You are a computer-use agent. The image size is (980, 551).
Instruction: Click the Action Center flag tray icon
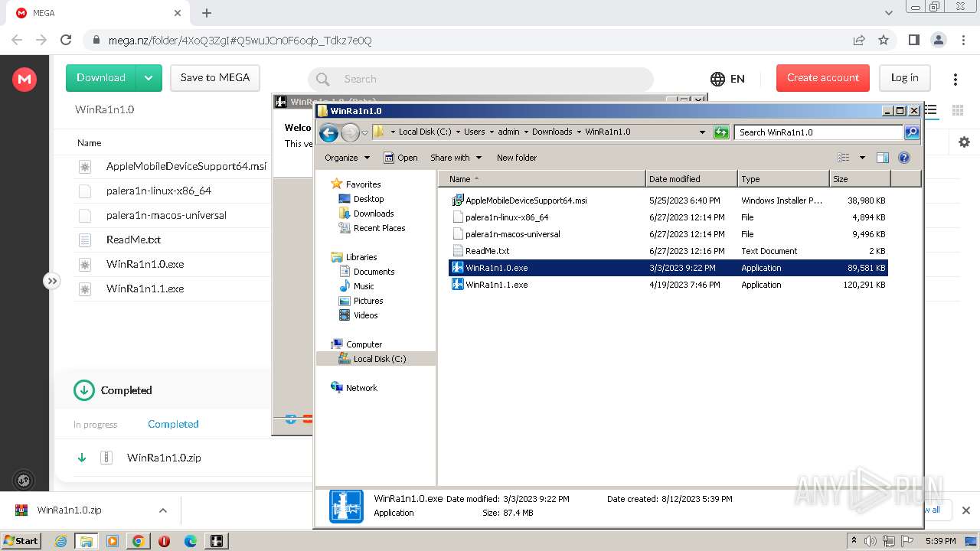[x=907, y=541]
